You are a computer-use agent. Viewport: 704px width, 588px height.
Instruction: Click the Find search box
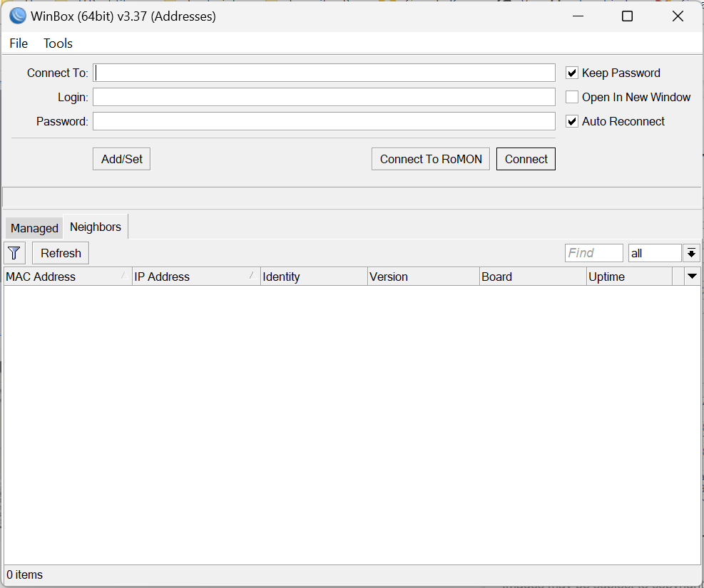click(594, 254)
